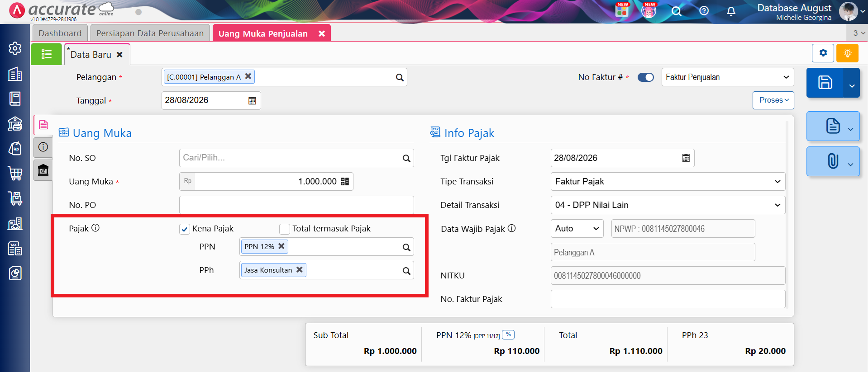Click the paperclip attachment button

pos(833,161)
